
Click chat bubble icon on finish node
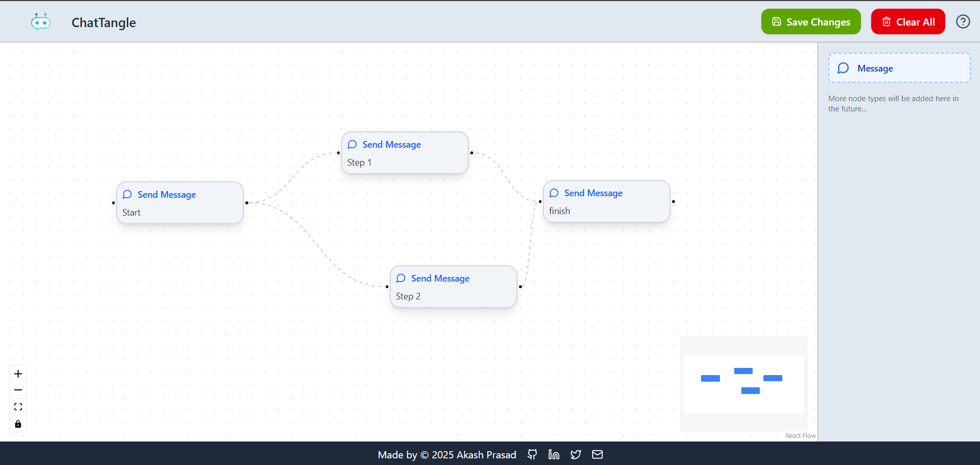tap(554, 193)
